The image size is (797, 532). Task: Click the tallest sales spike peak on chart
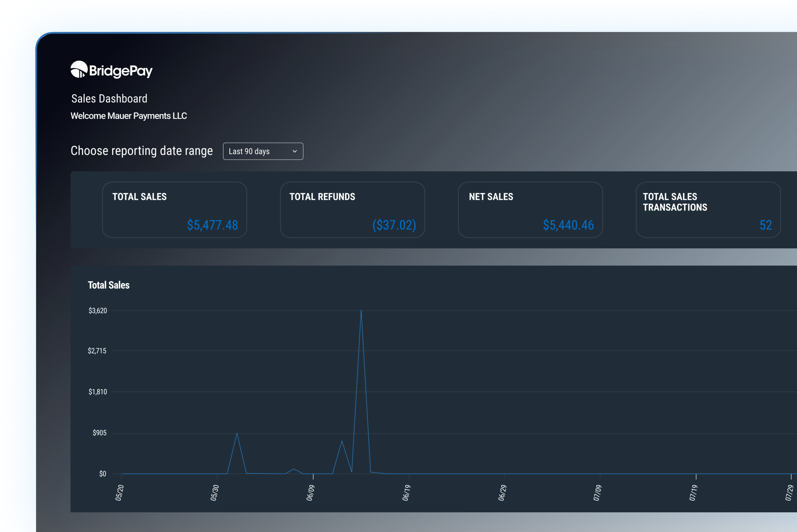361,310
